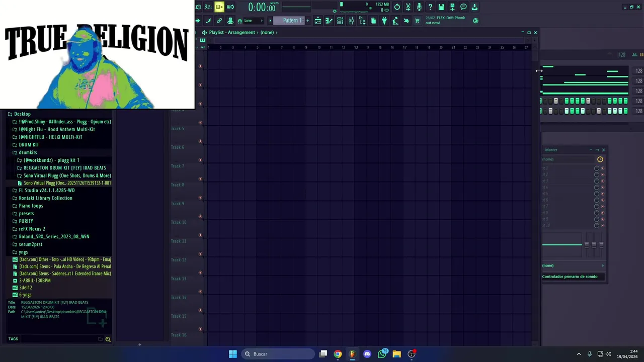The height and width of the screenshot is (362, 644).
Task: Open the Line snap dropdown
Action: [x=254, y=21]
